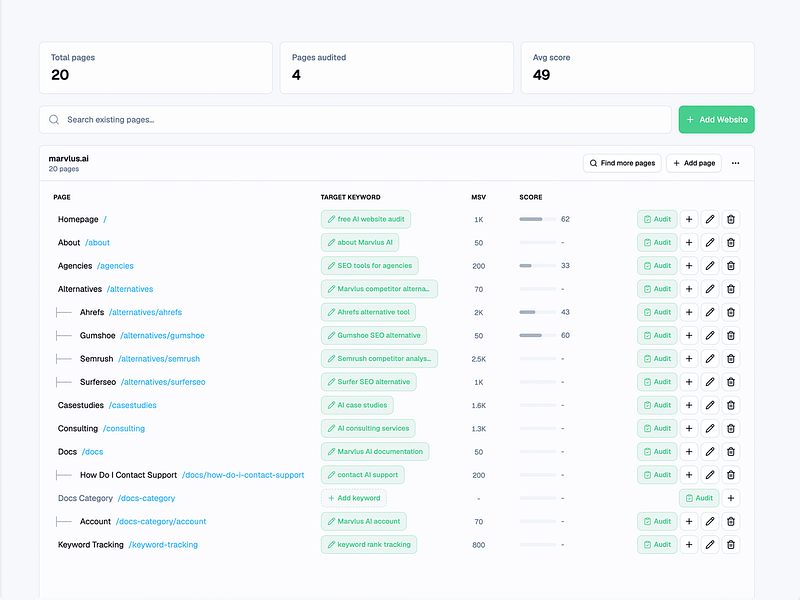
Task: Click Find more pages button
Action: pos(622,163)
